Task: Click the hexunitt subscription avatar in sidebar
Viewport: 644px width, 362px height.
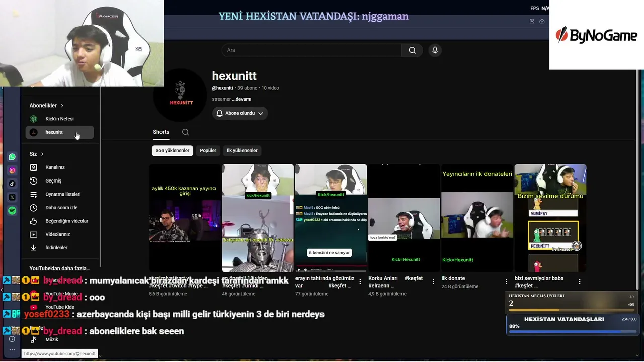Action: [x=34, y=132]
